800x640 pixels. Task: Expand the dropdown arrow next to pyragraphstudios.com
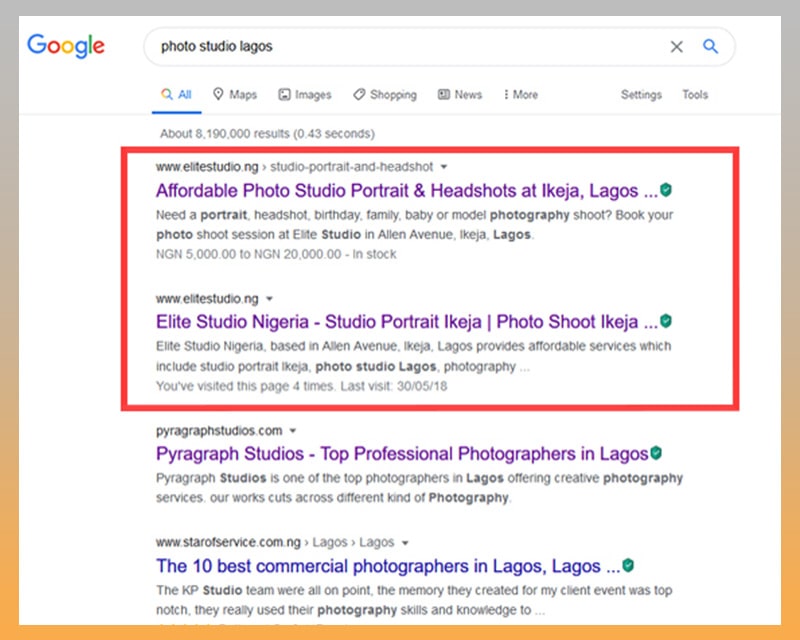(293, 431)
